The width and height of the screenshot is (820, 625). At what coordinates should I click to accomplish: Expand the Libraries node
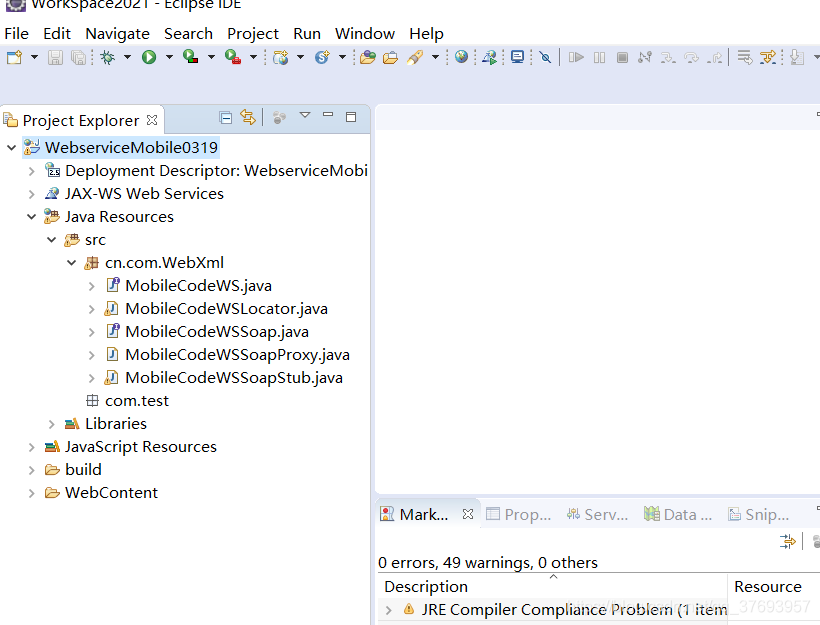click(51, 424)
